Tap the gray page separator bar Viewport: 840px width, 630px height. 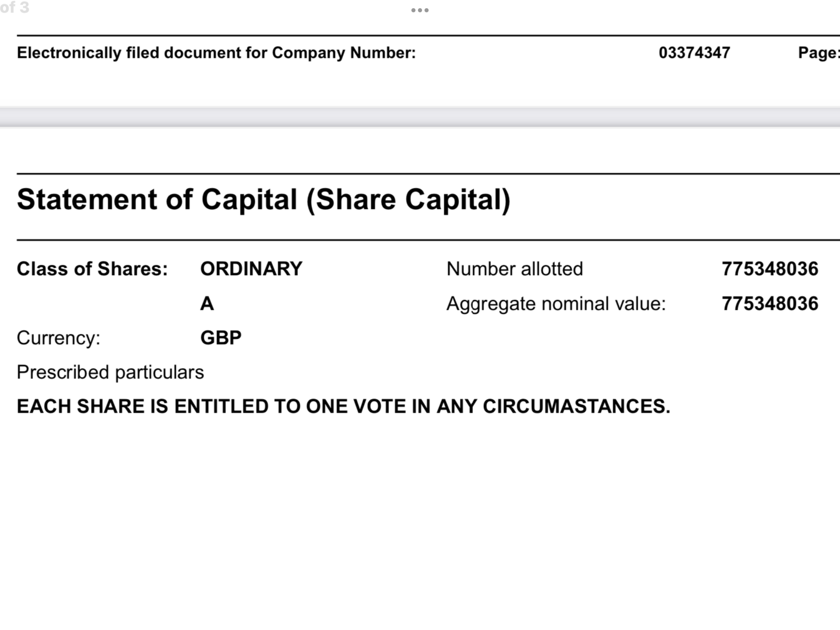(x=420, y=117)
